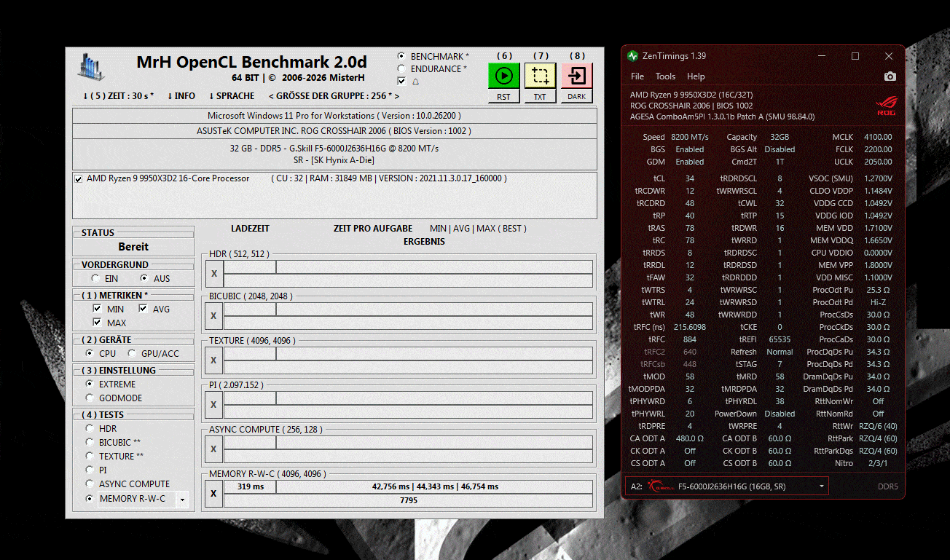The image size is (950, 560).
Task: Toggle the MIN metric checkbox
Action: click(97, 309)
